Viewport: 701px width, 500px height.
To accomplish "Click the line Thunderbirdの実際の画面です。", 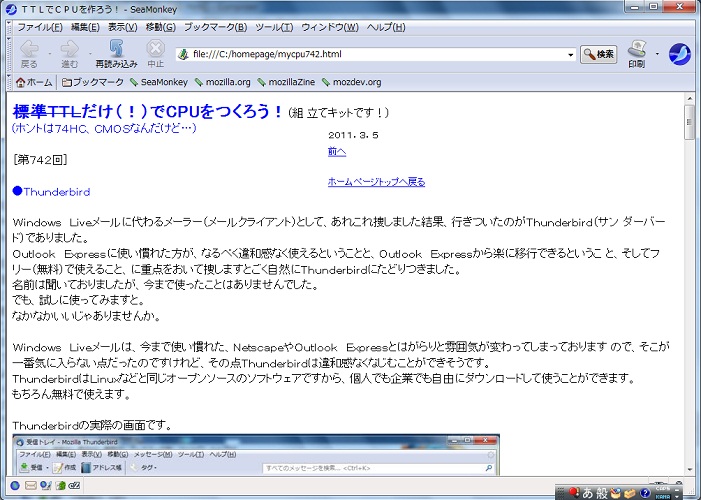I will pyautogui.click(x=92, y=425).
